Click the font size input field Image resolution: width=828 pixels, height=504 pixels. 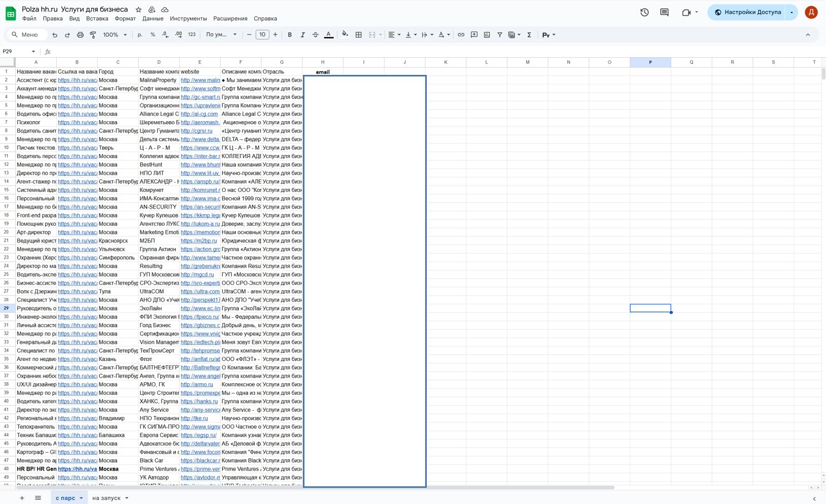262,35
